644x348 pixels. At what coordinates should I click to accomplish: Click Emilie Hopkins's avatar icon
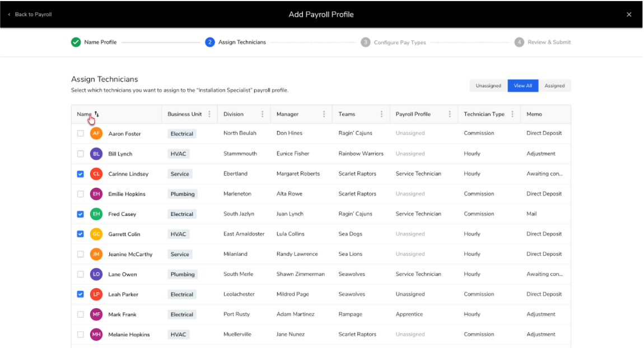point(96,194)
